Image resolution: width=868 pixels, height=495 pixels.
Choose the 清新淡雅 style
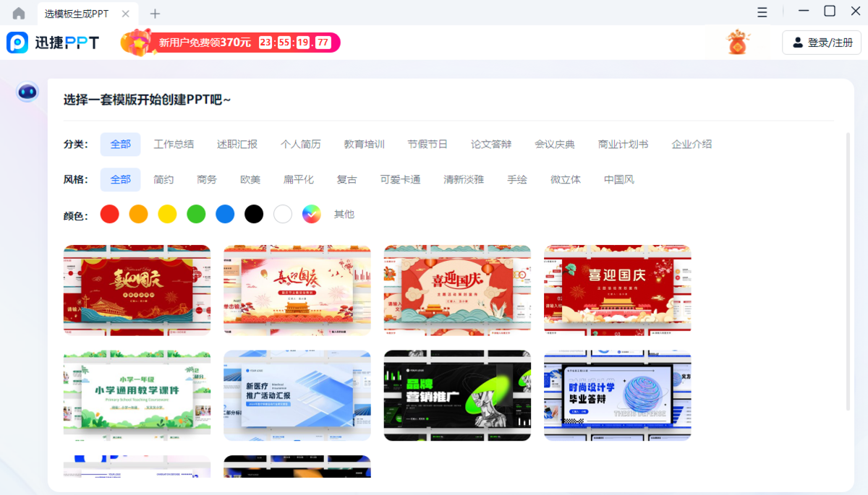click(464, 179)
